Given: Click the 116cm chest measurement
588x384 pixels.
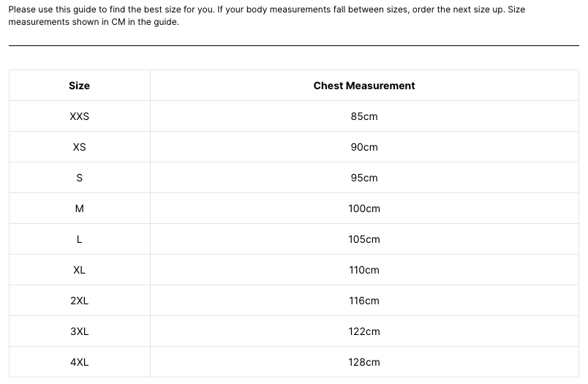Looking at the screenshot, I should click(364, 301).
